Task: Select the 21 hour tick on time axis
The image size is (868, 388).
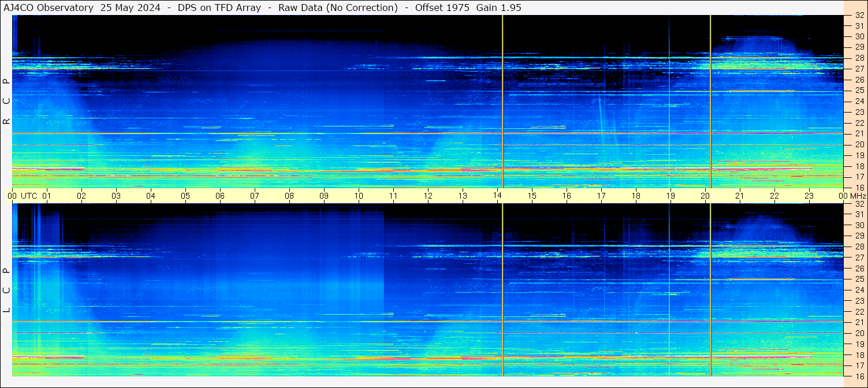Action: pyautogui.click(x=740, y=196)
